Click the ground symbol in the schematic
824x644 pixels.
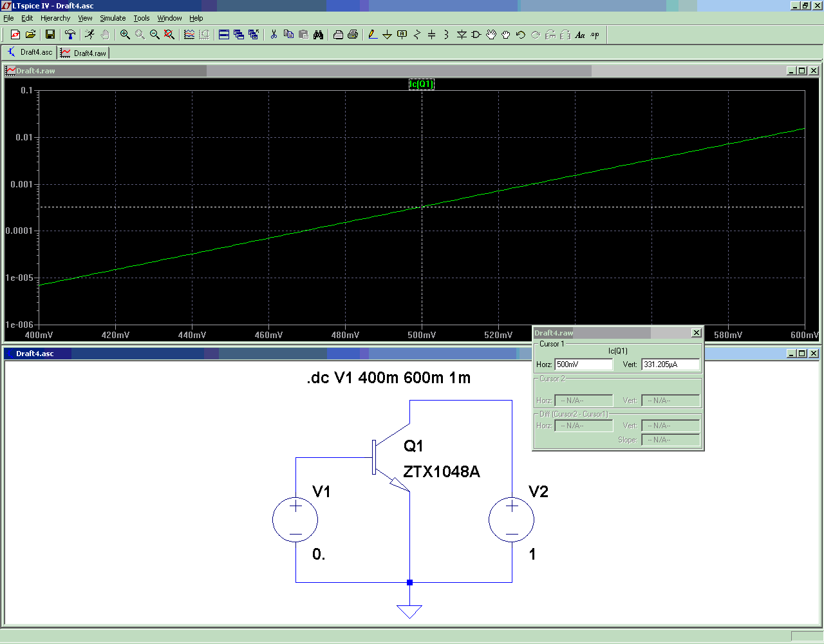click(x=409, y=611)
